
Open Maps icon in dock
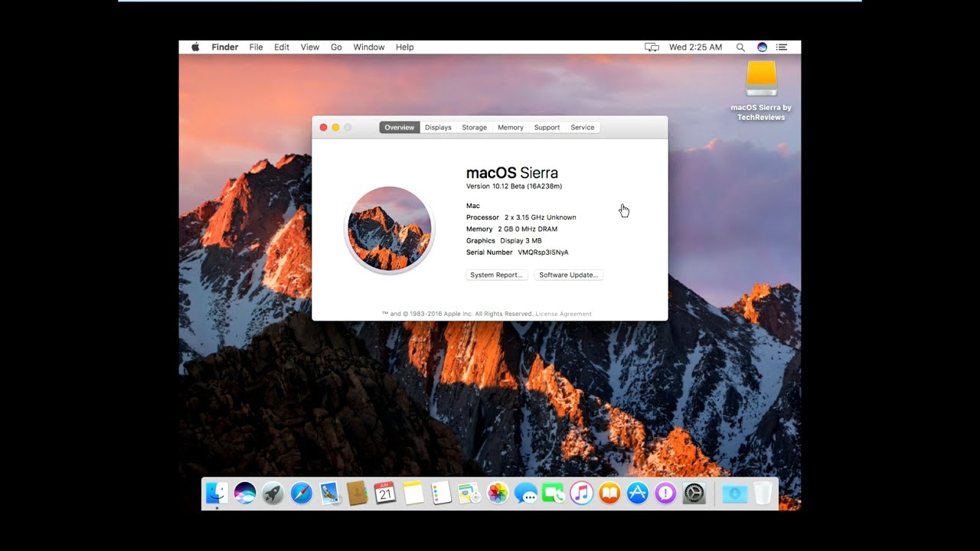(x=469, y=494)
